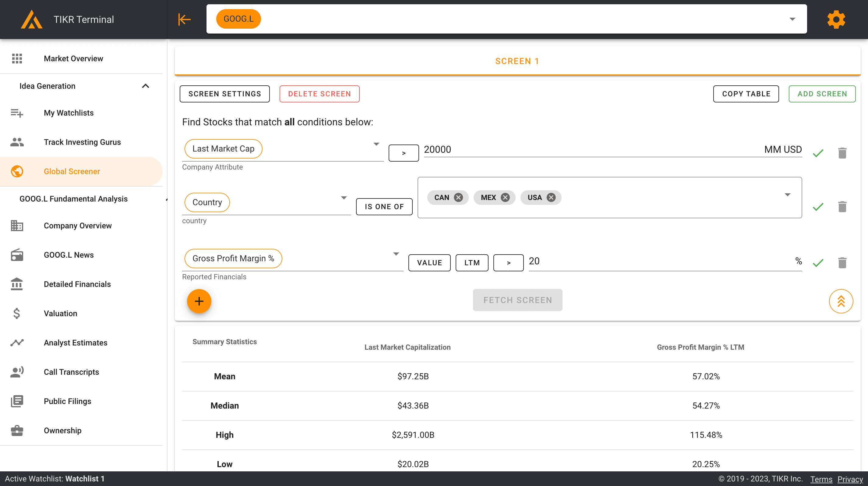
Task: Click the FETCH SCREEN button
Action: 517,300
